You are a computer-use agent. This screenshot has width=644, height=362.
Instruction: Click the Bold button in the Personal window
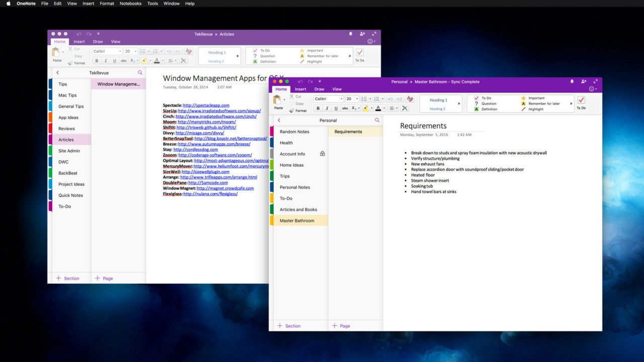318,108
